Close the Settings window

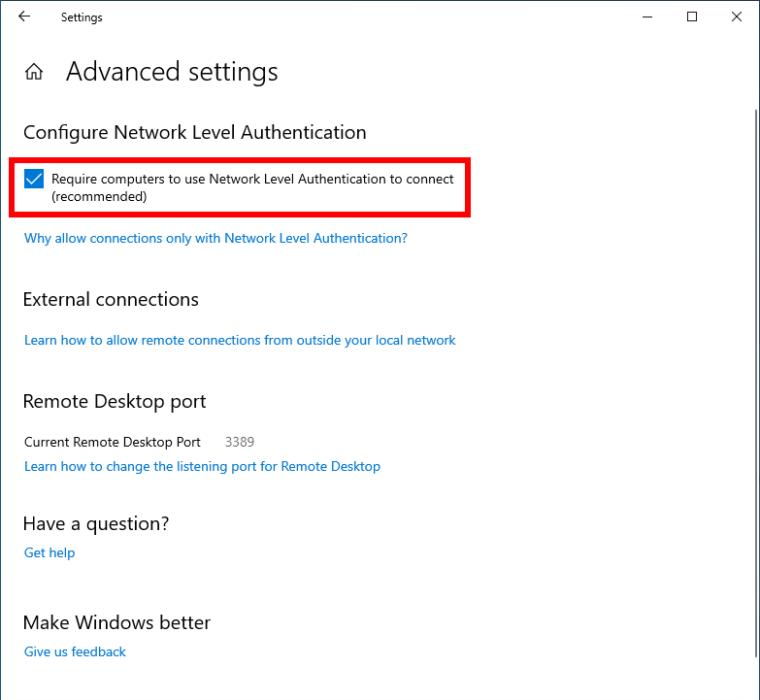click(737, 17)
